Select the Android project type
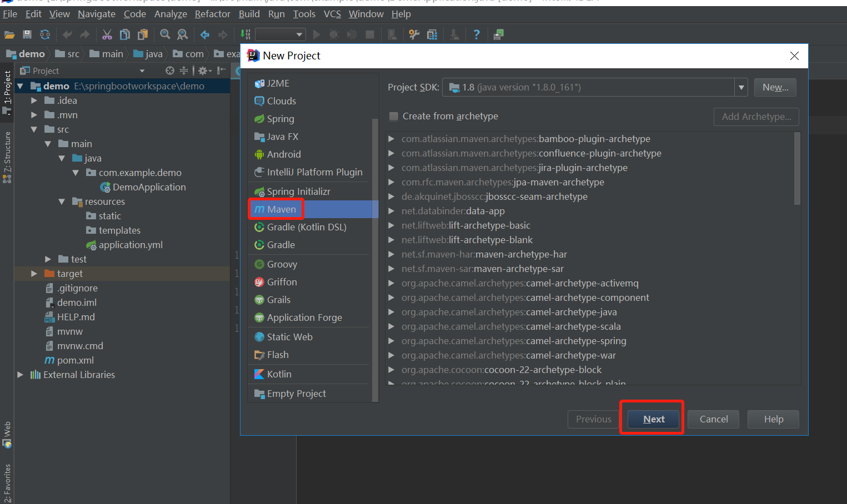This screenshot has height=504, width=847. pyautogui.click(x=283, y=154)
